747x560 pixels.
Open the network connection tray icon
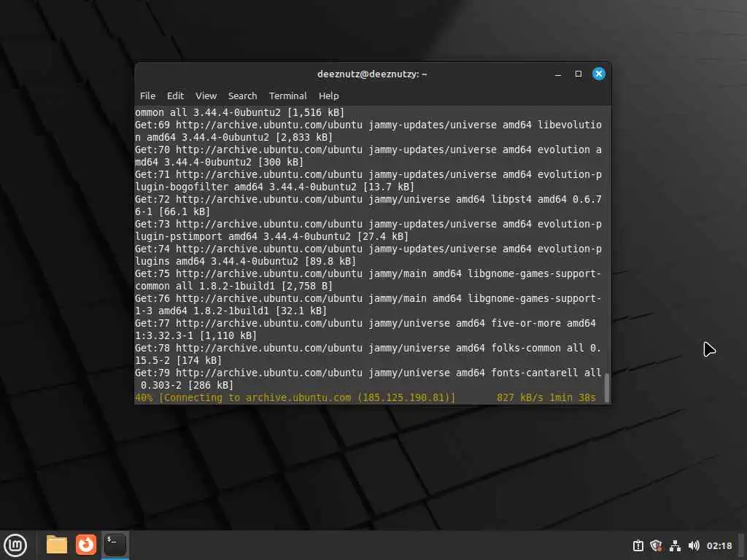point(675,545)
